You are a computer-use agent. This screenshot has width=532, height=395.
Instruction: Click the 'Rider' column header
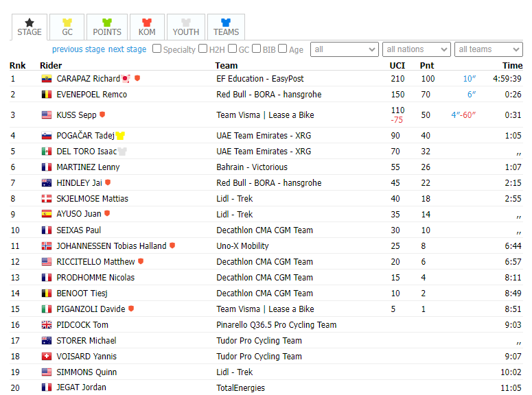coord(51,65)
